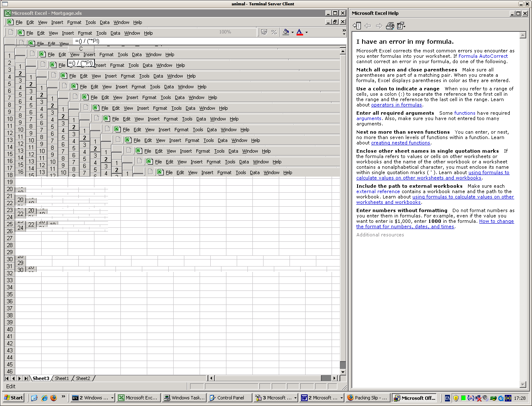Jump to last sheet tab arrow

click(26, 378)
